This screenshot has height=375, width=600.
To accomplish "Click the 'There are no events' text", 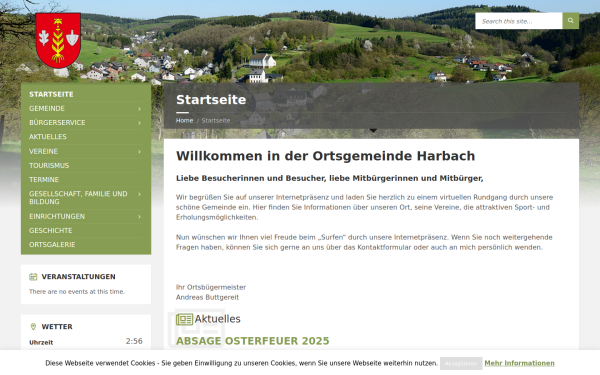I will pyautogui.click(x=77, y=292).
